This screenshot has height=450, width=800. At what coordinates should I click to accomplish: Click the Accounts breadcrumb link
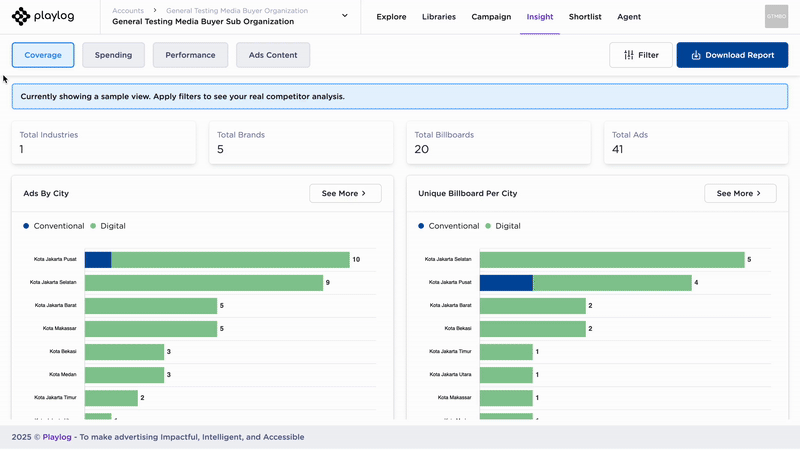(128, 10)
